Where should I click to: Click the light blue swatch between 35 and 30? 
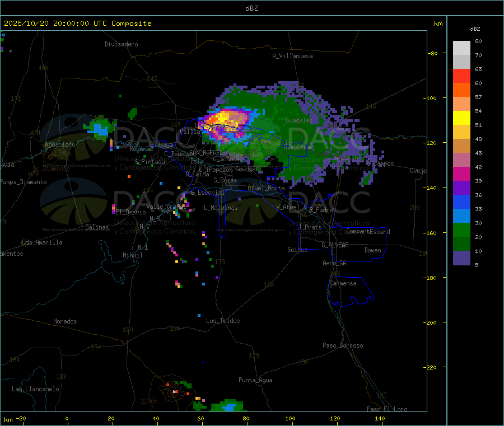pos(461,216)
